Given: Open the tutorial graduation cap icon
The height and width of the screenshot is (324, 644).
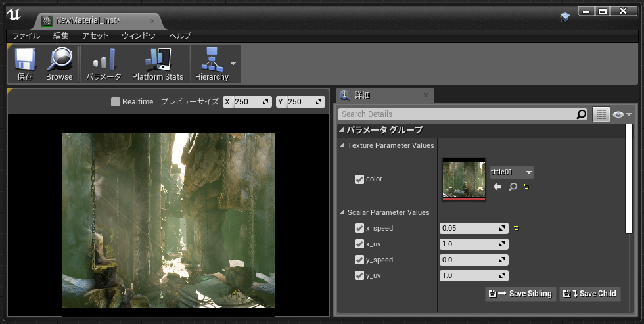Looking at the screenshot, I should (x=565, y=17).
